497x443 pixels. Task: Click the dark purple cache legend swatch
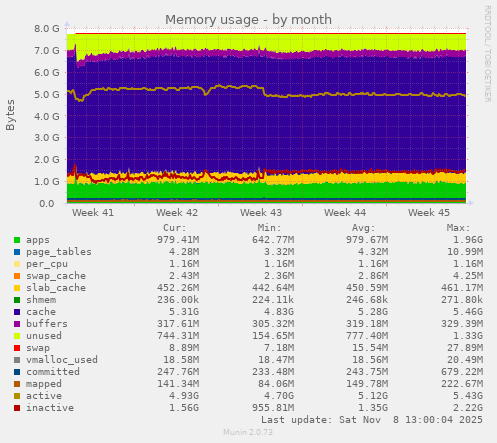click(17, 312)
